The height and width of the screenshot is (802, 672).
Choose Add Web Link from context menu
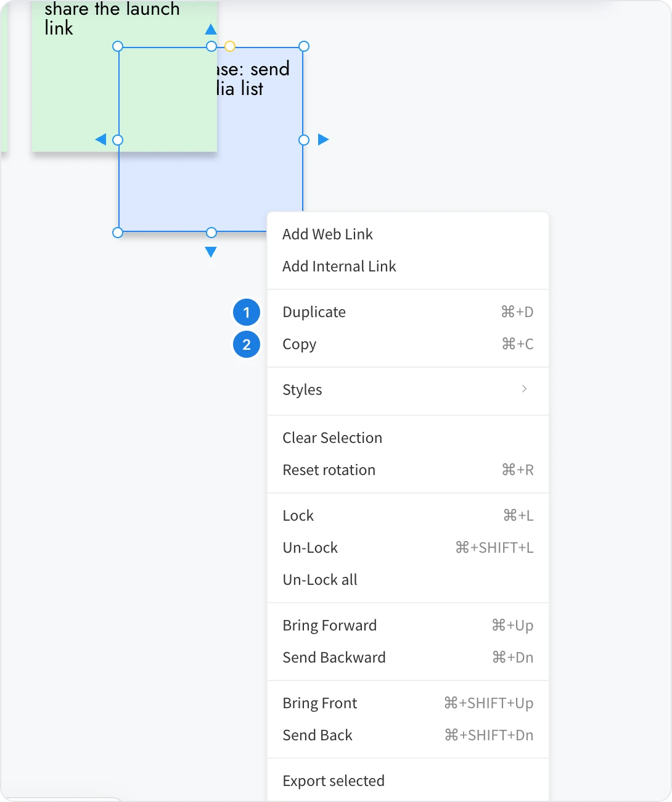pyautogui.click(x=408, y=234)
